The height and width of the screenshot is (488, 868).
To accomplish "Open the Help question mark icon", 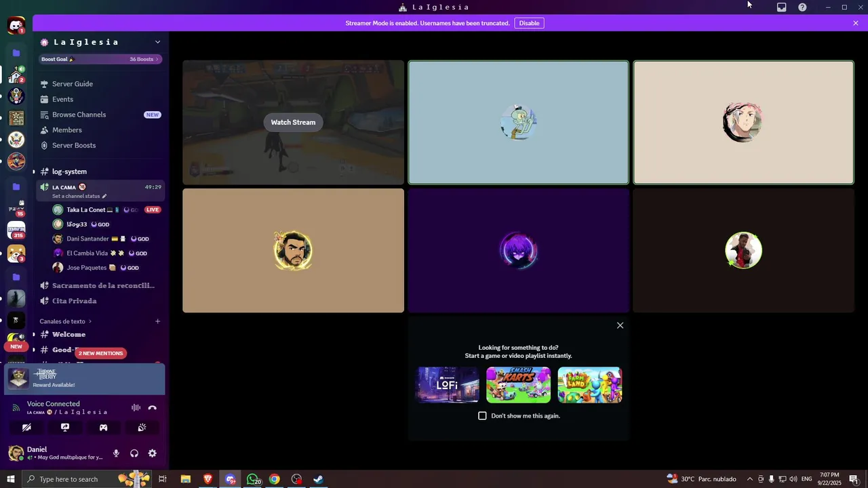I will (x=802, y=7).
